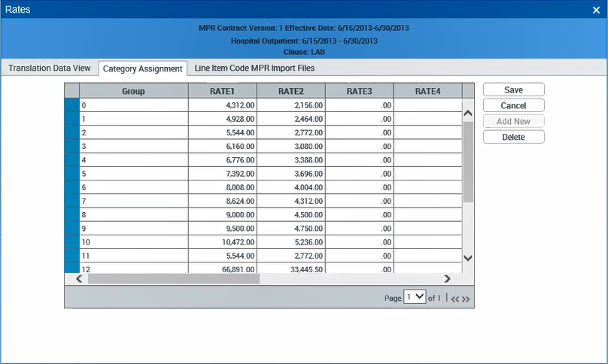Screen dimensions: 608x364
Task: Click RATE2 cell 4,004.00
Action: pyautogui.click(x=290, y=187)
